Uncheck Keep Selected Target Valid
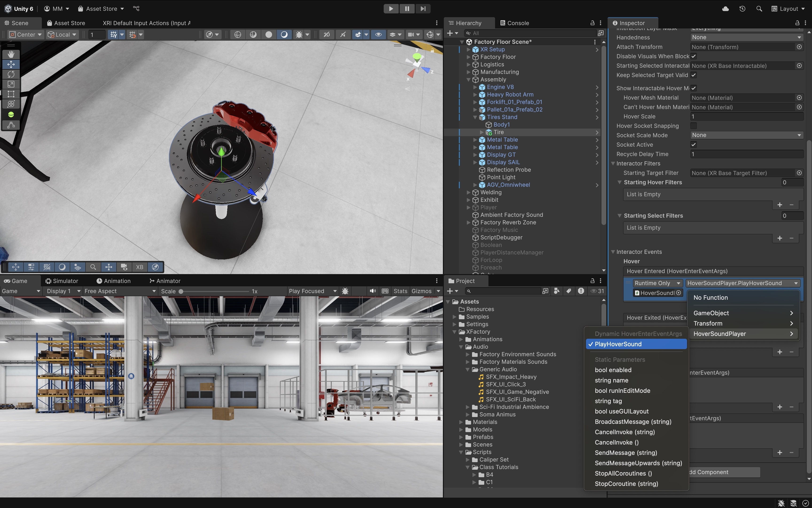The image size is (812, 508). click(x=693, y=75)
